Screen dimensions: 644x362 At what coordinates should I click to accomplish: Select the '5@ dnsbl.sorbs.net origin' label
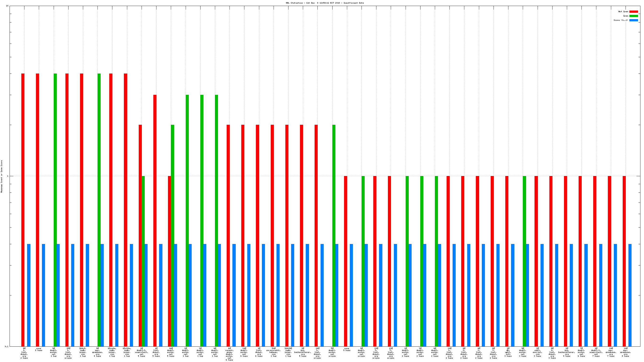(x=332, y=352)
